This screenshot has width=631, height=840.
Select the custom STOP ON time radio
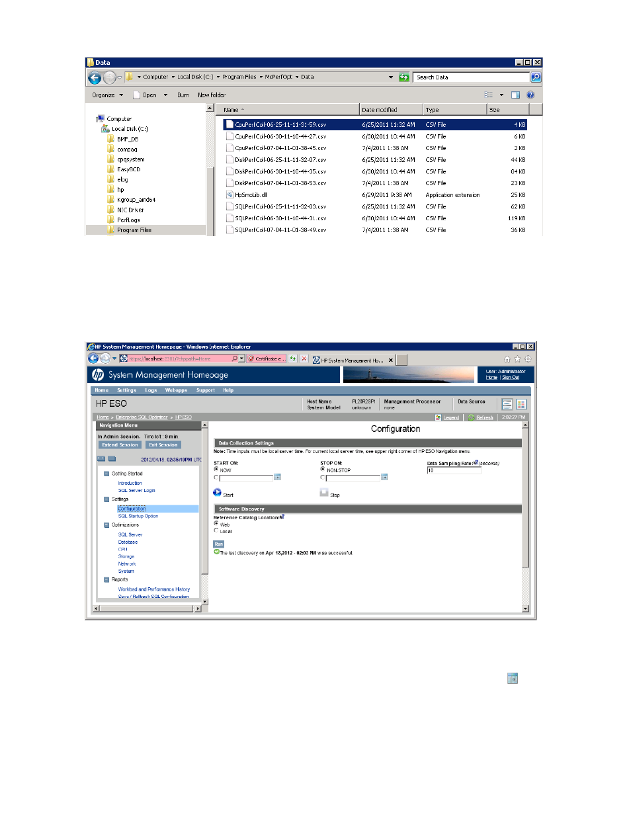click(x=323, y=478)
